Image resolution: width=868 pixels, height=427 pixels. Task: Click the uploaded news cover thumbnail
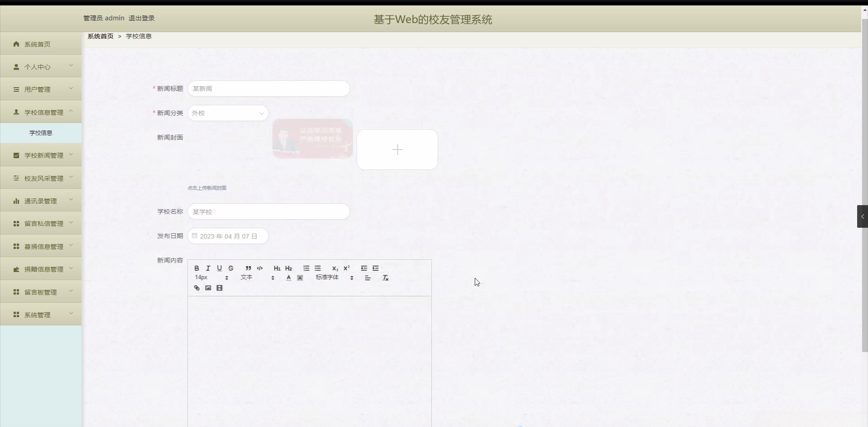pyautogui.click(x=312, y=139)
